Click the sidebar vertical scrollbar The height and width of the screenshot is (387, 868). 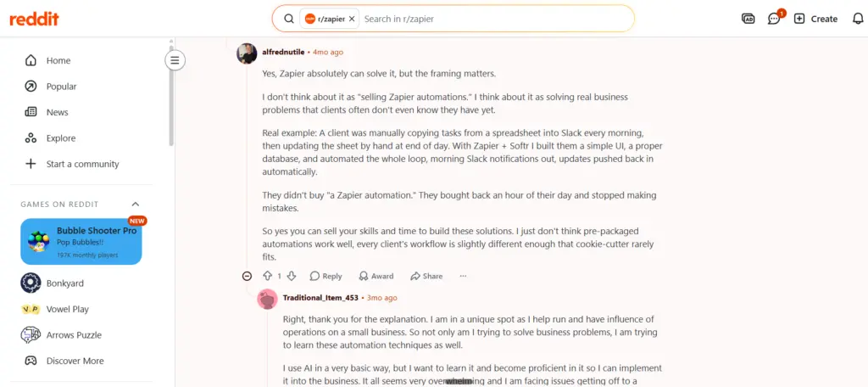coord(171,94)
